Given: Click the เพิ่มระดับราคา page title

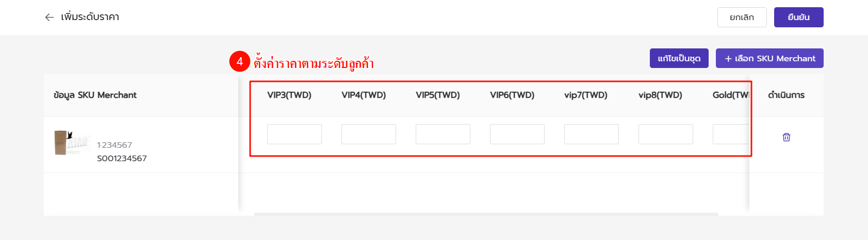Looking at the screenshot, I should point(90,17).
